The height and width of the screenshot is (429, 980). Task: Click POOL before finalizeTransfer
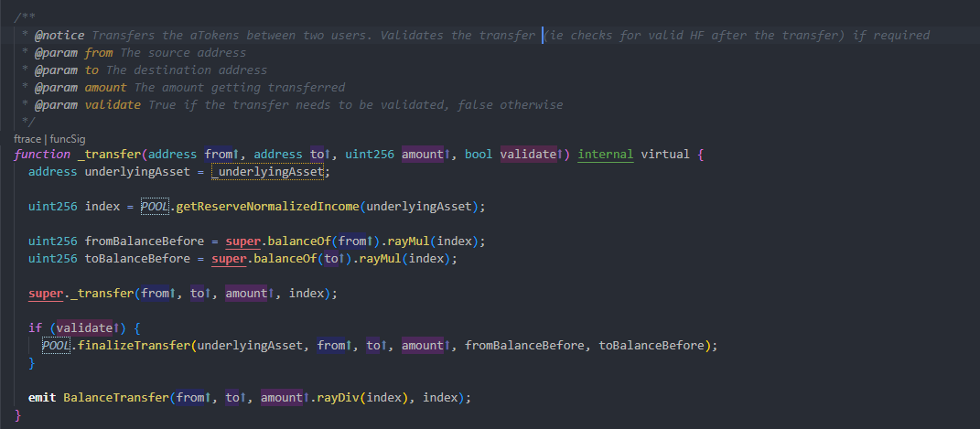(x=55, y=345)
